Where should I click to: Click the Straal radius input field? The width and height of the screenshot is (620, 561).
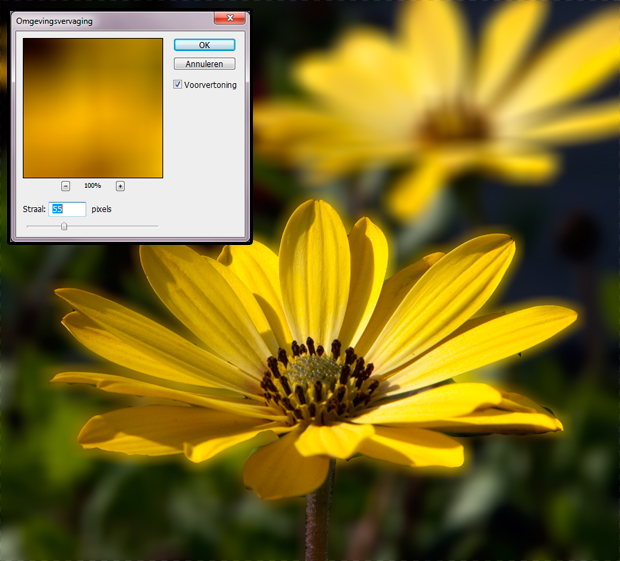pyautogui.click(x=67, y=209)
